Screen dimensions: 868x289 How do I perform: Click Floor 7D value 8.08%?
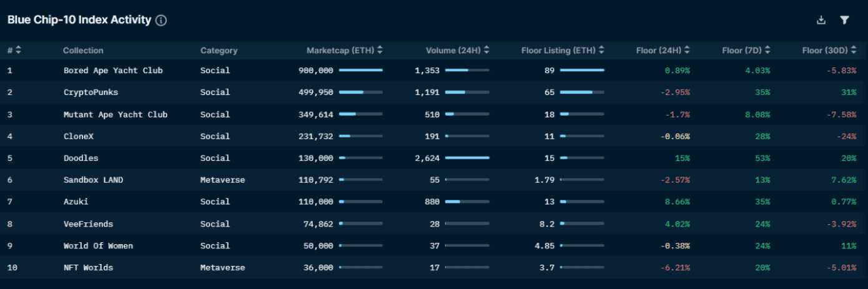tap(757, 115)
